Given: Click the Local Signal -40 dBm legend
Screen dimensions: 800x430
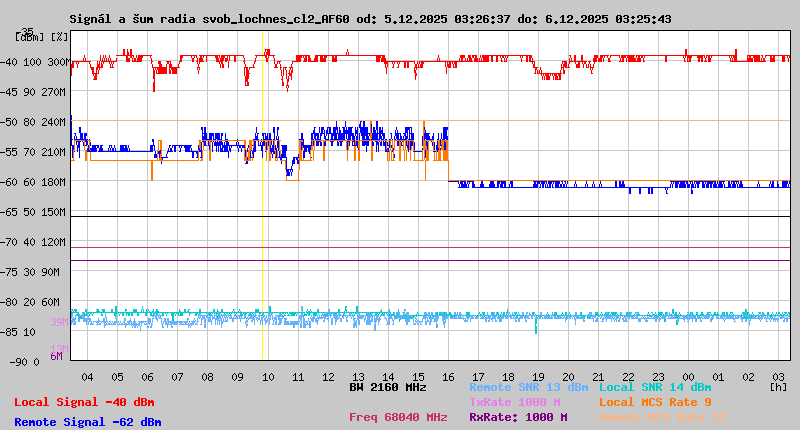Looking at the screenshot, I should (84, 402).
